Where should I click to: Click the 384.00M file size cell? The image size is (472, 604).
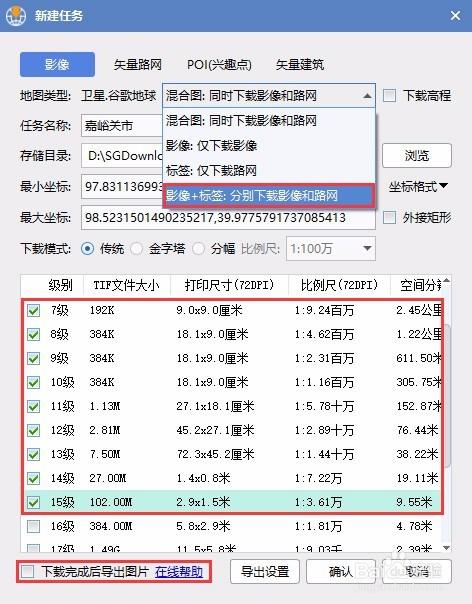click(111, 526)
